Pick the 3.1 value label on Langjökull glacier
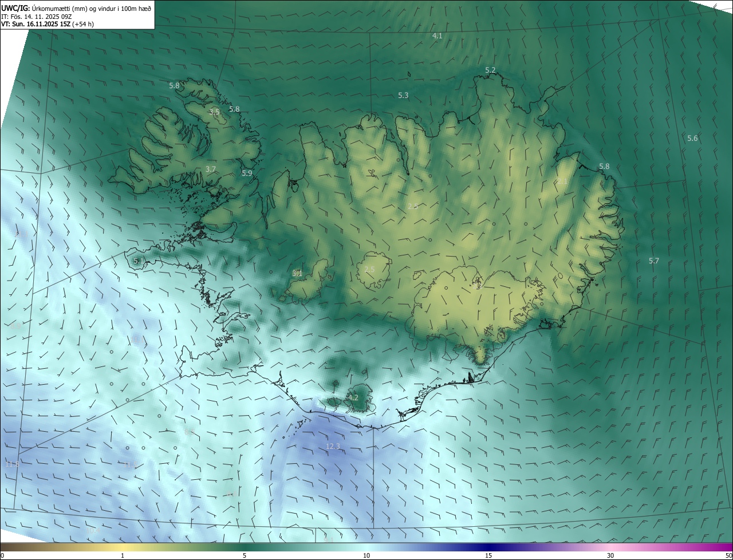Image resolution: width=733 pixels, height=560 pixels. click(x=297, y=273)
